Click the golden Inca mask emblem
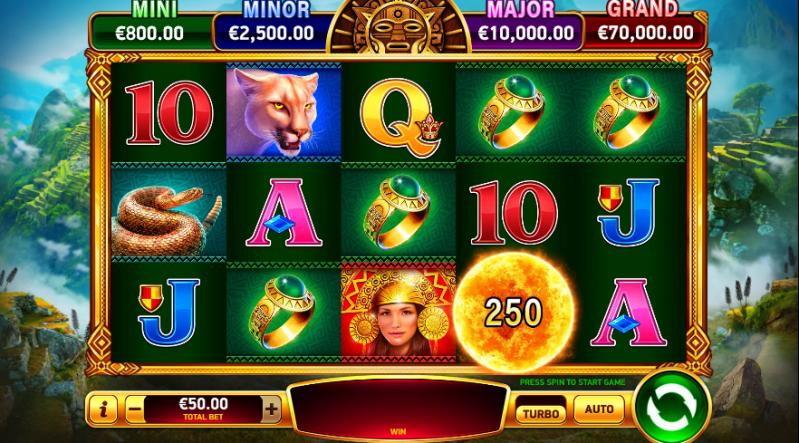This screenshot has width=799, height=443. pyautogui.click(x=398, y=27)
